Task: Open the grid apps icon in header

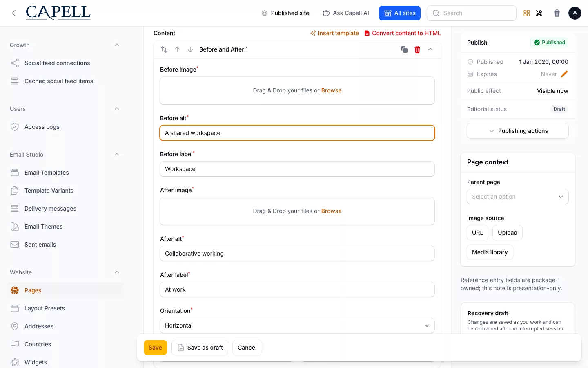Action: [x=527, y=13]
